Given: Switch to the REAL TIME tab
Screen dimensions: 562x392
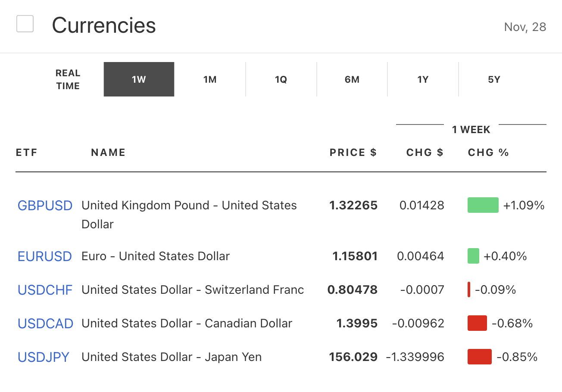Looking at the screenshot, I should [68, 80].
